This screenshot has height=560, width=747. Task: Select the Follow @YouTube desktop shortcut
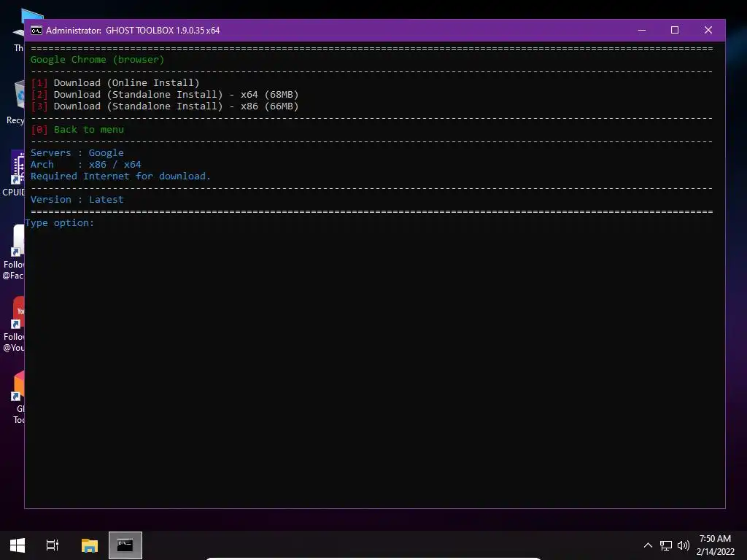[x=15, y=324]
